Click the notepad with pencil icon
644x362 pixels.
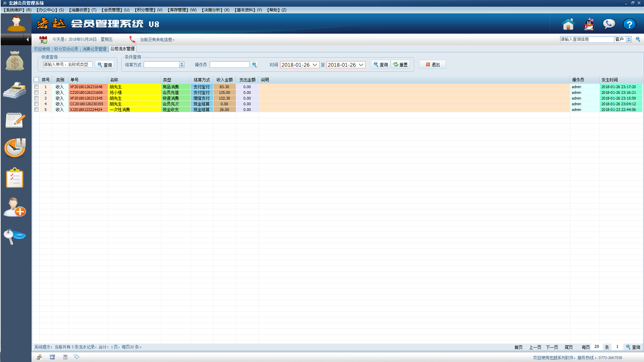15,120
